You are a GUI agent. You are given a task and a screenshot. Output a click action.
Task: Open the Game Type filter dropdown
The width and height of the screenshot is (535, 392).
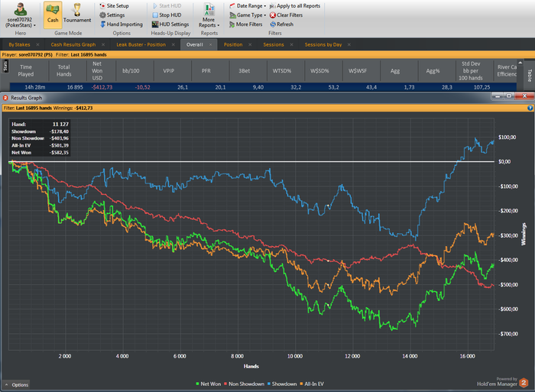click(x=248, y=15)
